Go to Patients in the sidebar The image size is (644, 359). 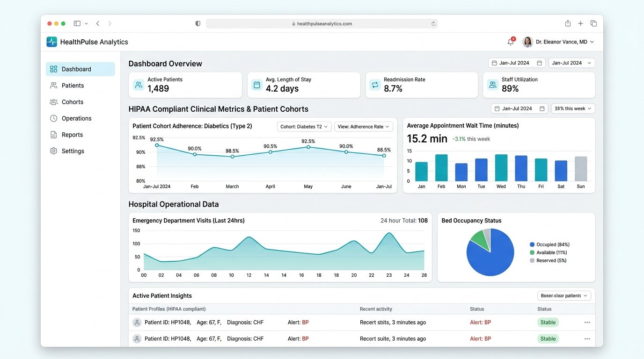[x=80, y=86]
